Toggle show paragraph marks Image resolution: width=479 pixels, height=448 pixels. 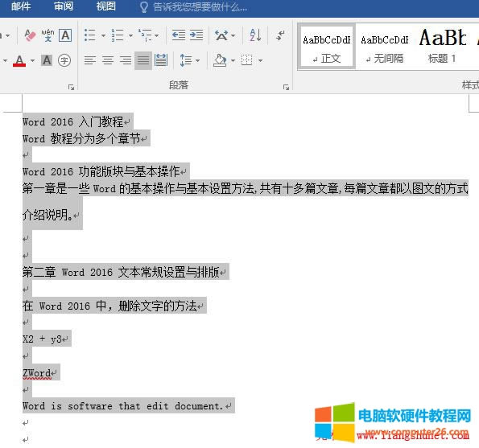pyautogui.click(x=280, y=35)
